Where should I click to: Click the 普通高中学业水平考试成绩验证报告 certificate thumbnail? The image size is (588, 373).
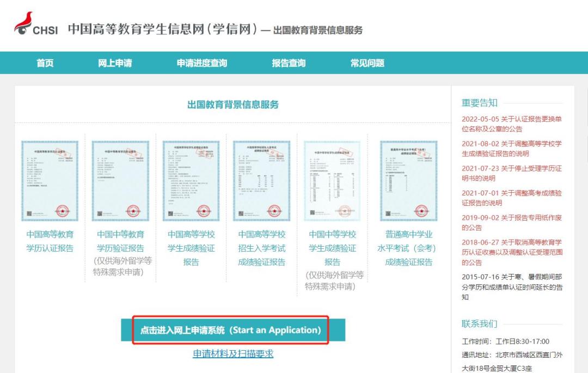coord(409,181)
